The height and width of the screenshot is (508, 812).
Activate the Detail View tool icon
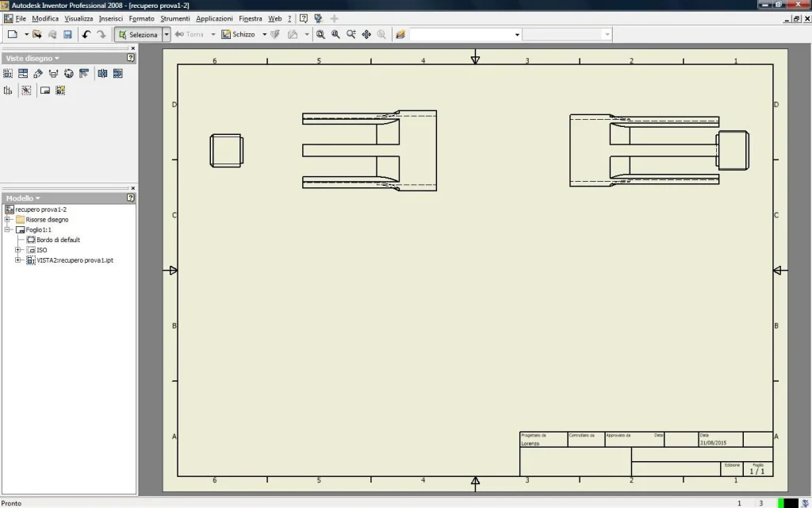pyautogui.click(x=68, y=74)
